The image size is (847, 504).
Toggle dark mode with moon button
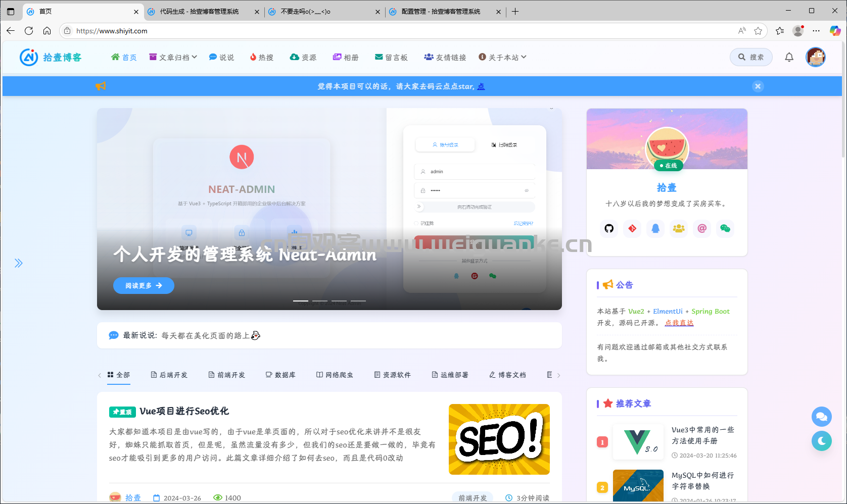click(x=822, y=441)
